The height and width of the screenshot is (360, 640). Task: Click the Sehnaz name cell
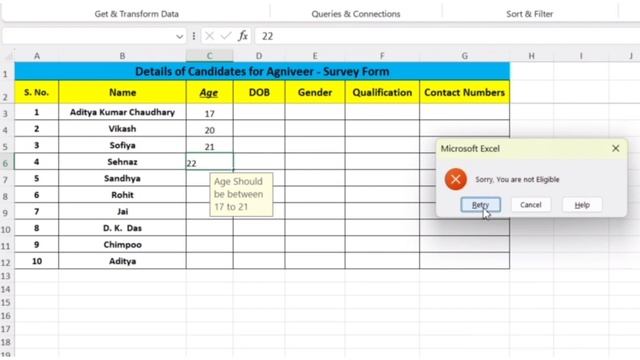pos(122,162)
